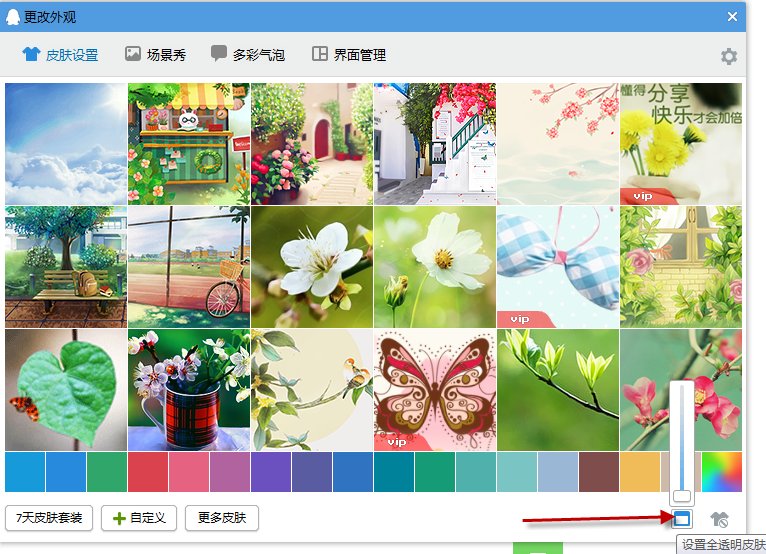This screenshot has height=554, width=766.
Task: Click the 更多皮肤 button
Action: [x=222, y=518]
